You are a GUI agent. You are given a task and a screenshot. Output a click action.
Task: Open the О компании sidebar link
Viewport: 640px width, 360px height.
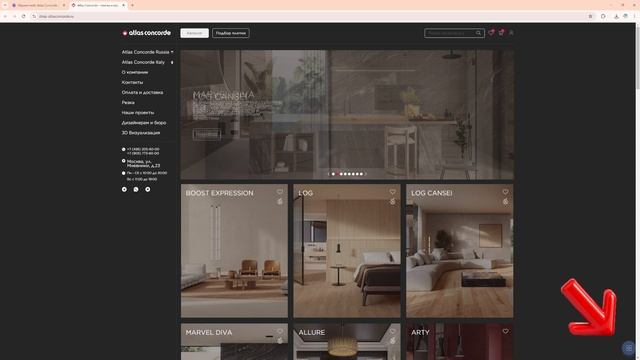click(x=135, y=72)
